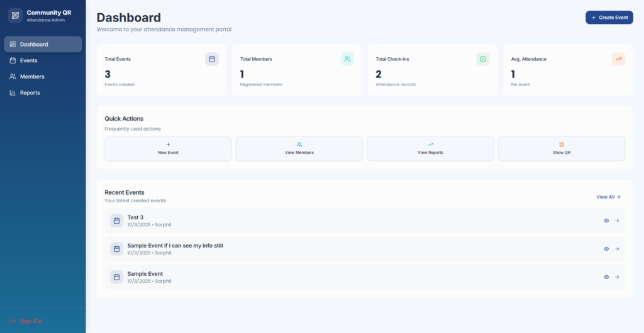This screenshot has height=333, width=644.
Task: Open the Events page from sidebar
Action: coord(28,60)
